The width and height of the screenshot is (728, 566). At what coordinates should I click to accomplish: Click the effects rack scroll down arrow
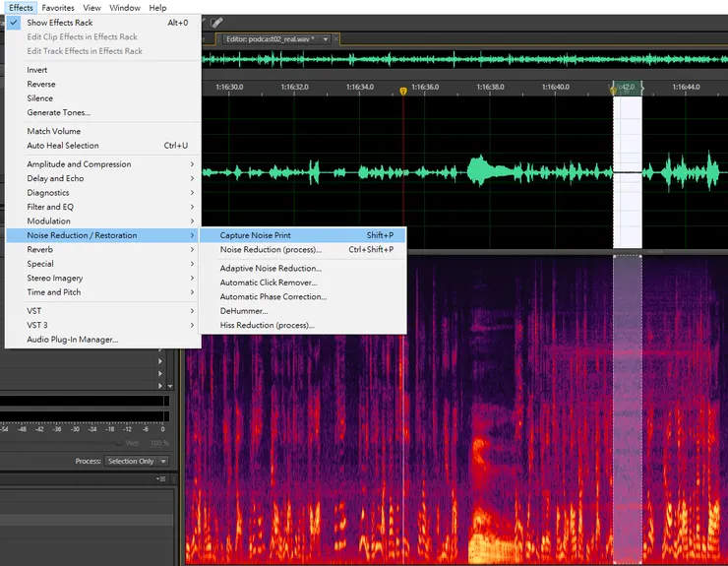click(x=171, y=387)
